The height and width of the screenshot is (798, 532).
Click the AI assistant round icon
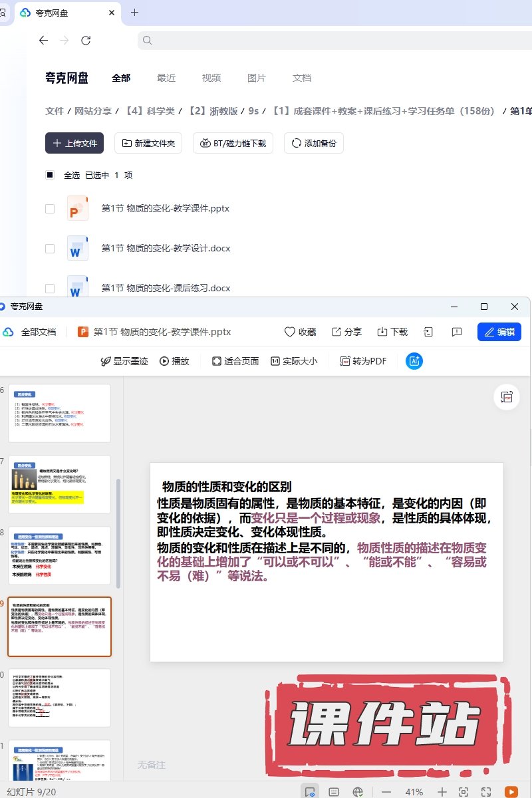coord(414,361)
